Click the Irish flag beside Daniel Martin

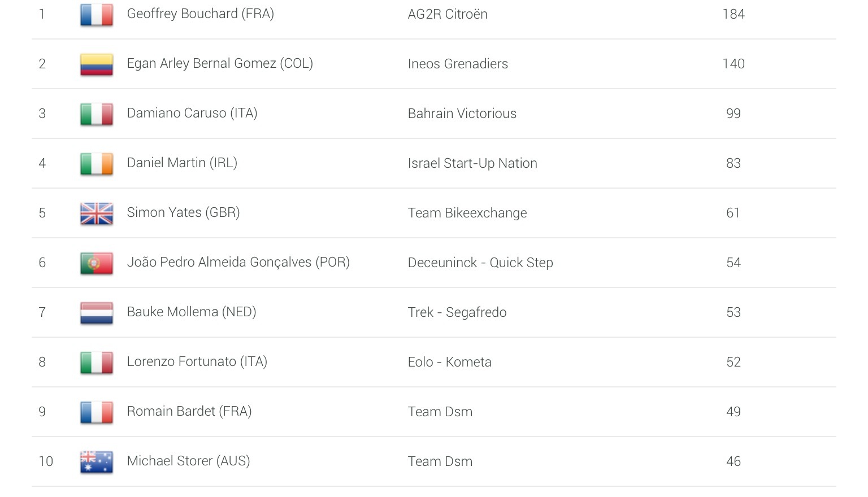point(97,164)
